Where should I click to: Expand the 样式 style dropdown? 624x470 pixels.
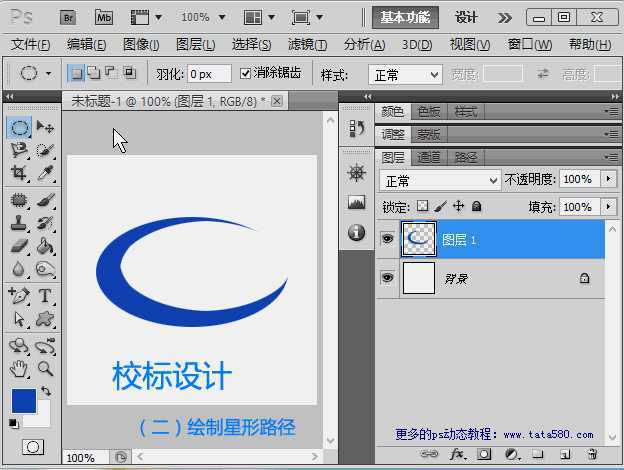click(x=405, y=75)
